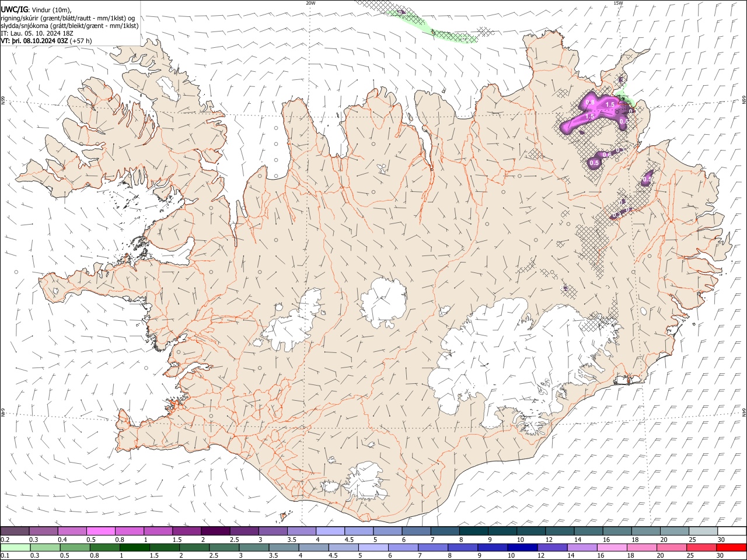Click the '0.6' value label on the map
Screen dimensions: 747x560
(606, 155)
